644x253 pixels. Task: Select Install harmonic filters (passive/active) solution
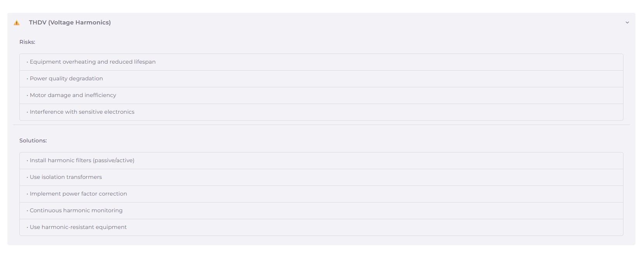[82, 161]
